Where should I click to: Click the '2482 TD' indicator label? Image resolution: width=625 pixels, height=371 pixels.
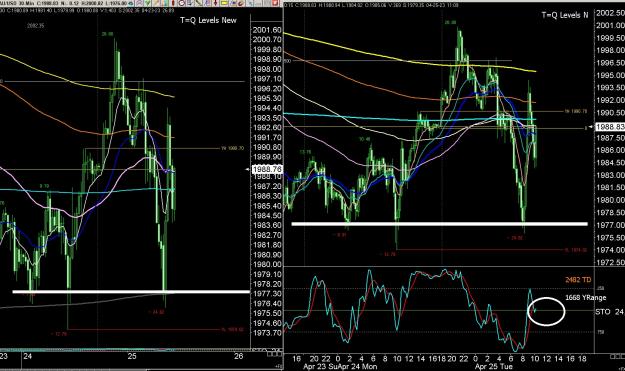[x=578, y=280]
